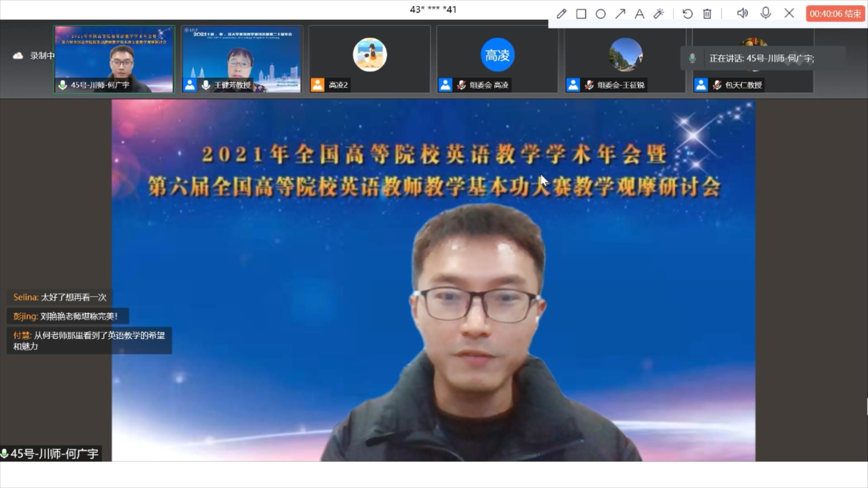Click the cloud recording icon
Image resolution: width=868 pixels, height=488 pixels.
click(x=18, y=56)
